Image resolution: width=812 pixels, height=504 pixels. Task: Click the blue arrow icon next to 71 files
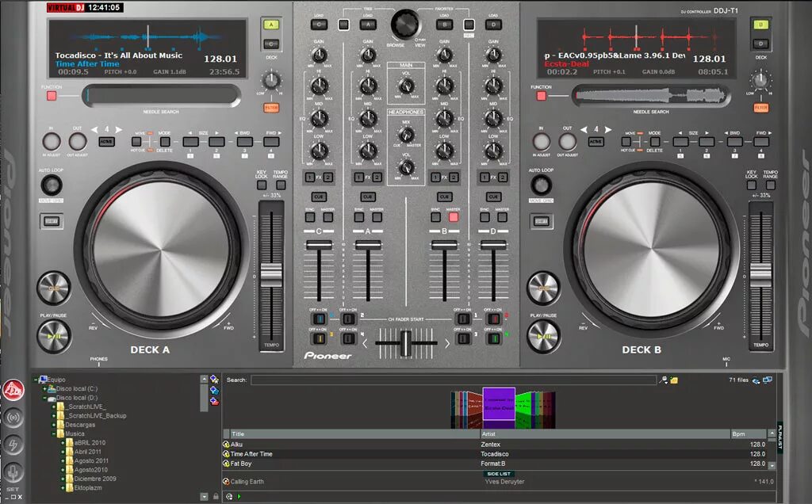coord(756,380)
